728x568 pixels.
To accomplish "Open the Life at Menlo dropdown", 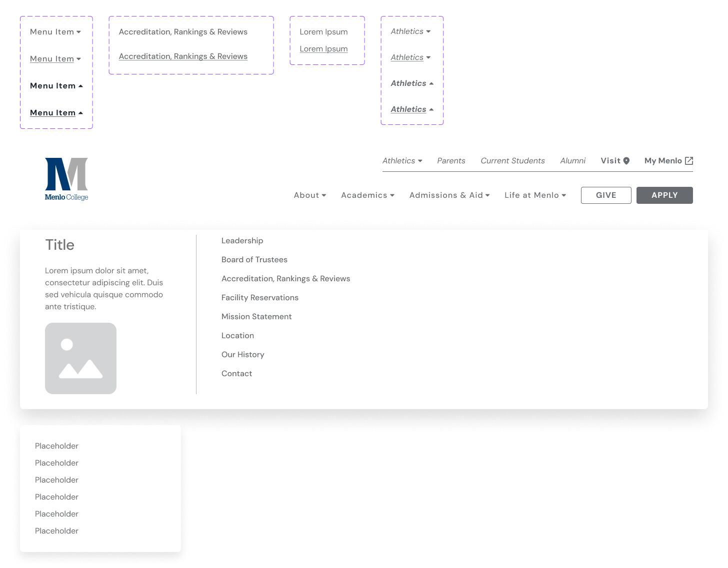I will point(535,195).
